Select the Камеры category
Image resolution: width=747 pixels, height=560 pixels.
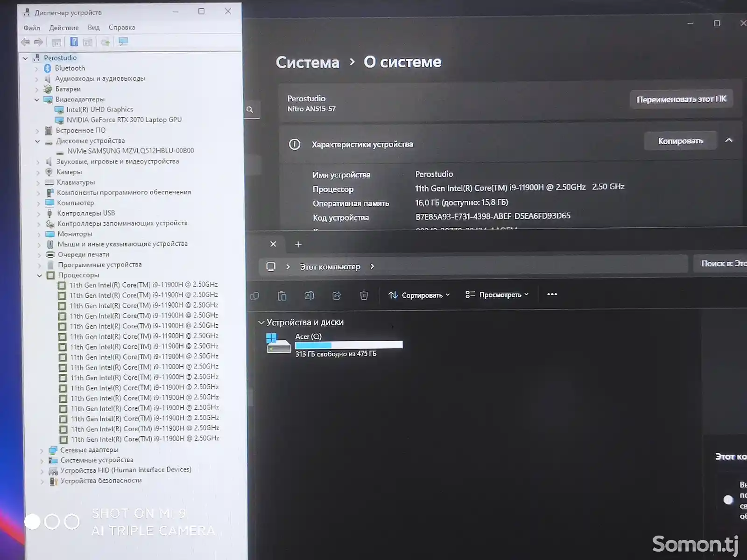coord(69,172)
